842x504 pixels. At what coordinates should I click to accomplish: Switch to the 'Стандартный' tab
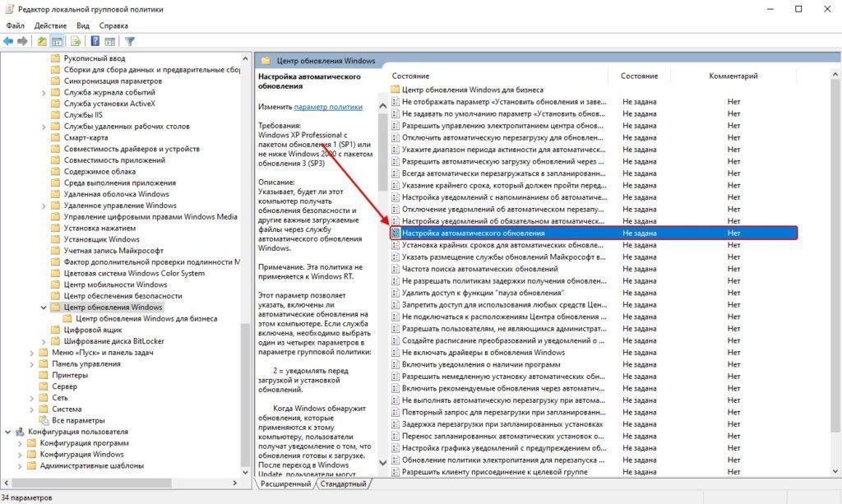pos(343,483)
